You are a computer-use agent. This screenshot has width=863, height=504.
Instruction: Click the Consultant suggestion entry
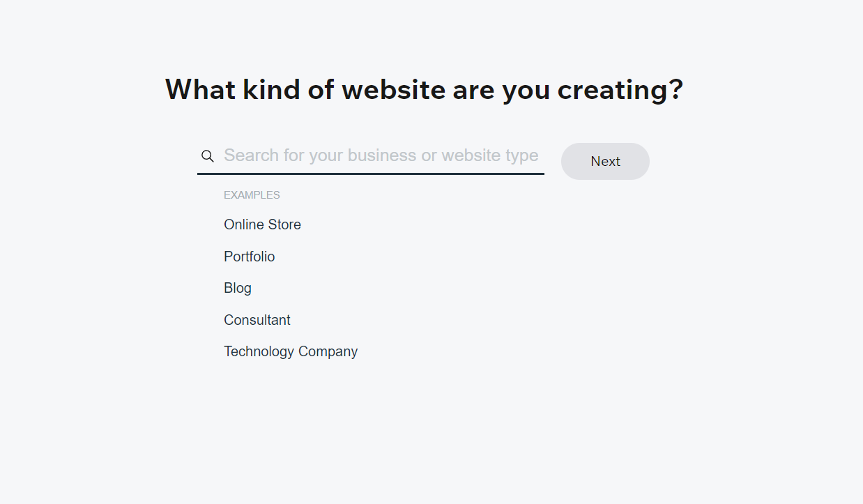pyautogui.click(x=257, y=320)
